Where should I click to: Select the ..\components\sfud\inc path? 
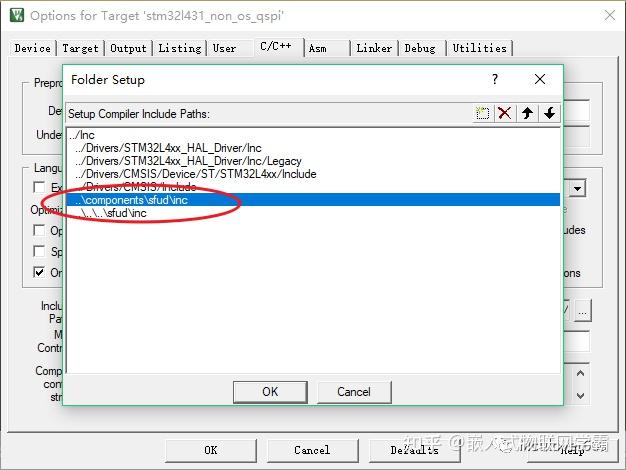pyautogui.click(x=313, y=200)
